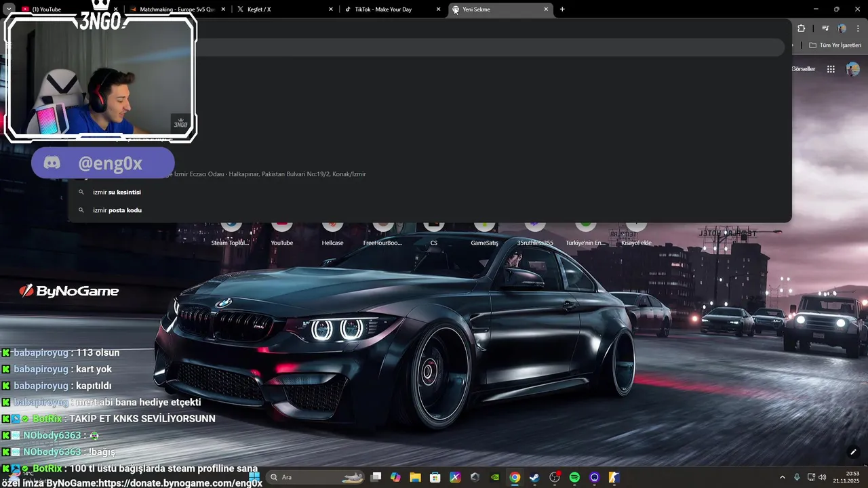Open Steam from the taskbar
This screenshot has width=868, height=488.
(535, 477)
